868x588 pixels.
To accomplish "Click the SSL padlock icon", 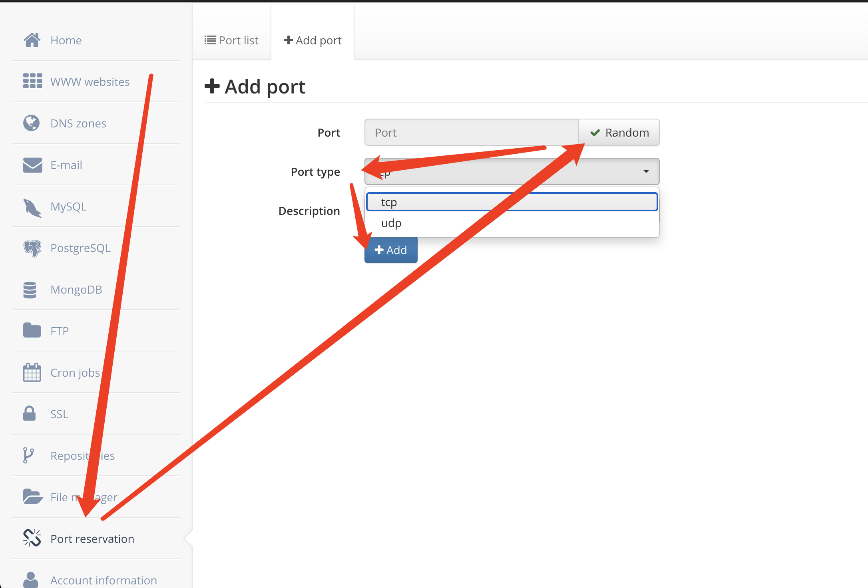I will (x=30, y=414).
